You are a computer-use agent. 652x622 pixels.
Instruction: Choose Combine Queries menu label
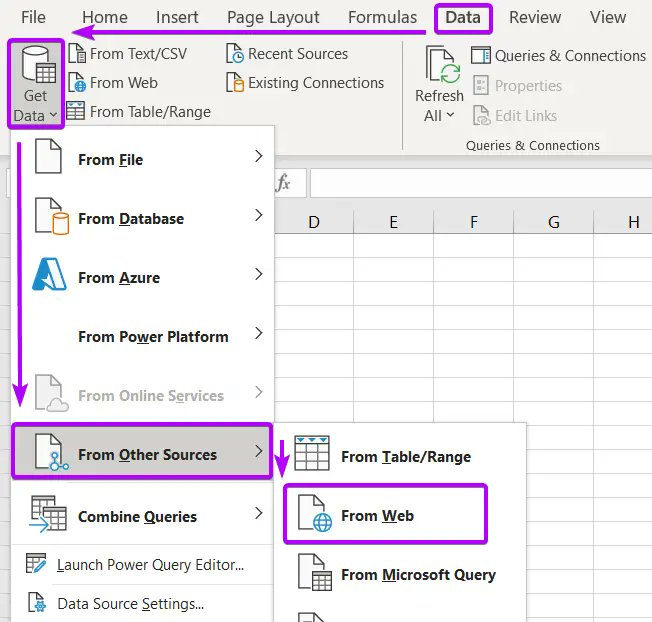(x=137, y=517)
